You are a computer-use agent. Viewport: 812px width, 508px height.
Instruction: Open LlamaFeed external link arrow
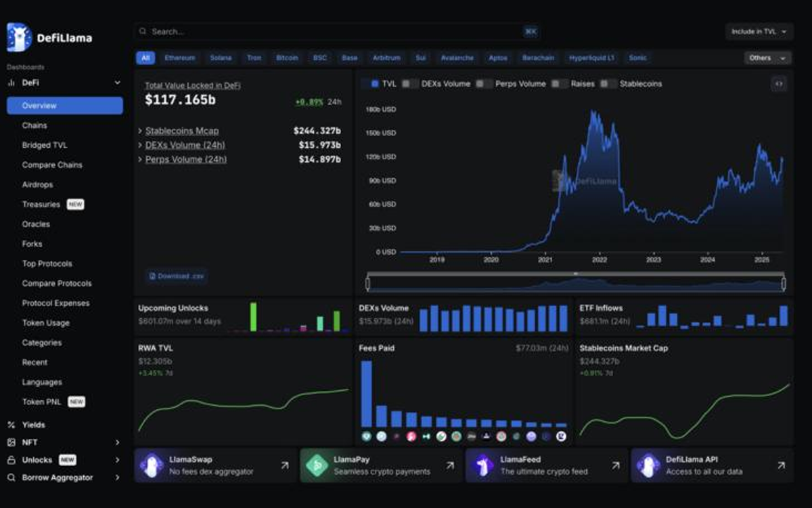coord(616,465)
